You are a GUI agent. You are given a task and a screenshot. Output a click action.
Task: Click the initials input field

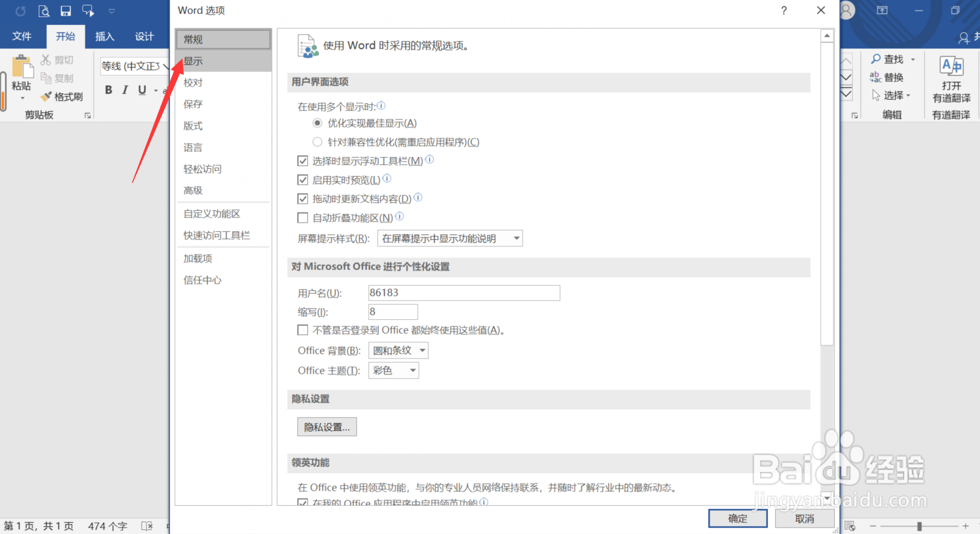393,312
